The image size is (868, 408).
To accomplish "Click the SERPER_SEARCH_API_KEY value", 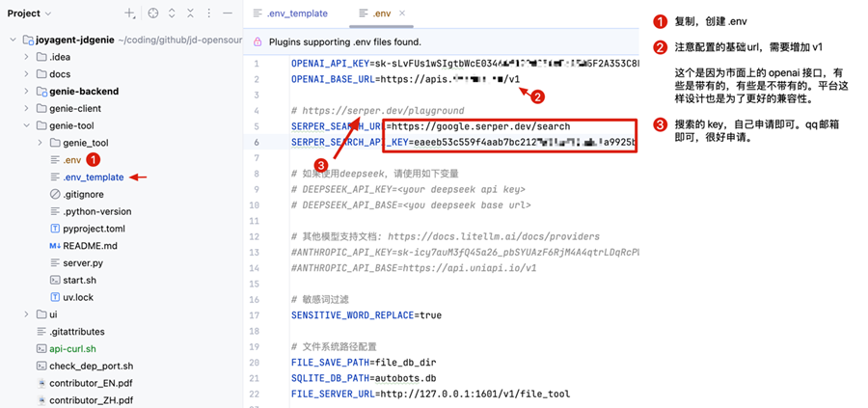I will (x=526, y=143).
